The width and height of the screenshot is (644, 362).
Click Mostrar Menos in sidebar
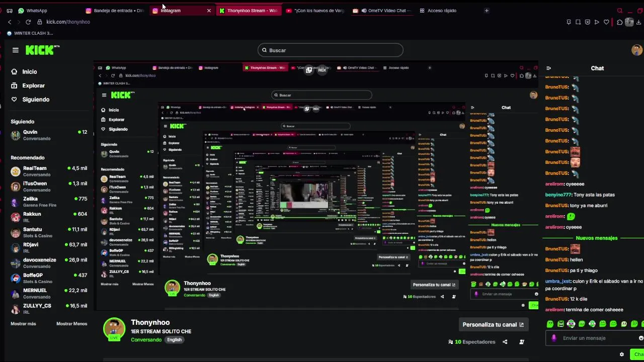pos(71,324)
